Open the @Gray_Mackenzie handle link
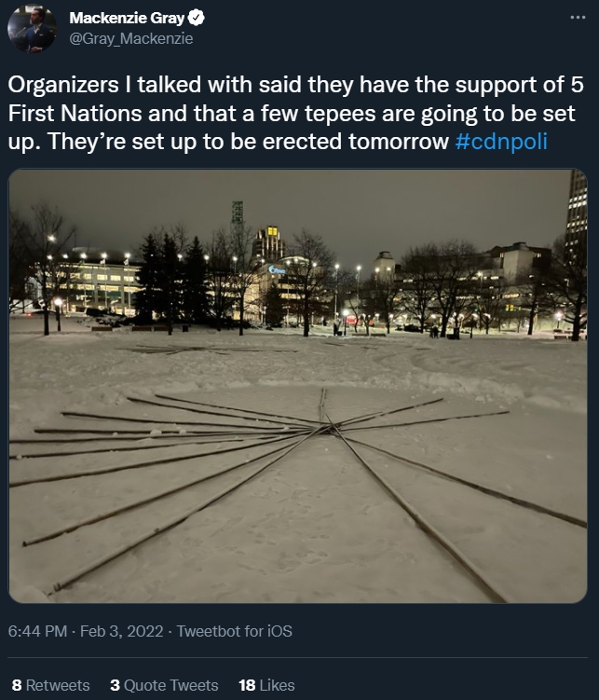 click(131, 39)
